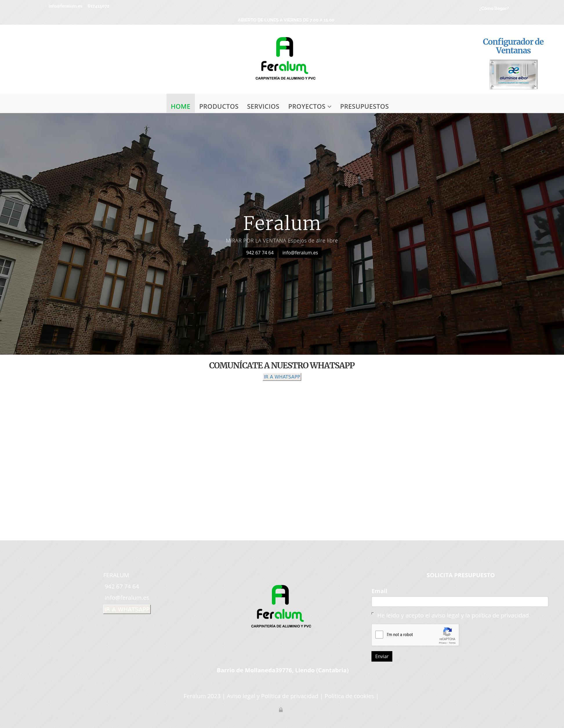Click the ¿Cómo llegar? link

pos(493,8)
